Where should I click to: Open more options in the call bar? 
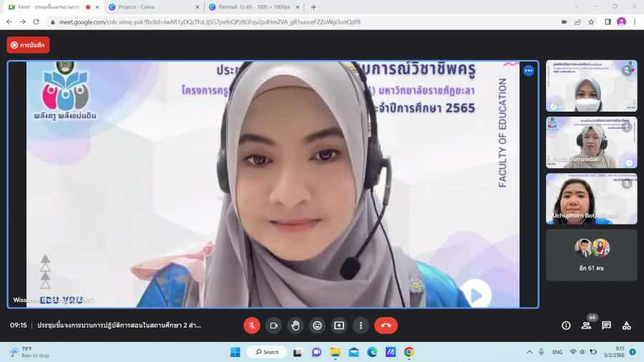click(361, 326)
